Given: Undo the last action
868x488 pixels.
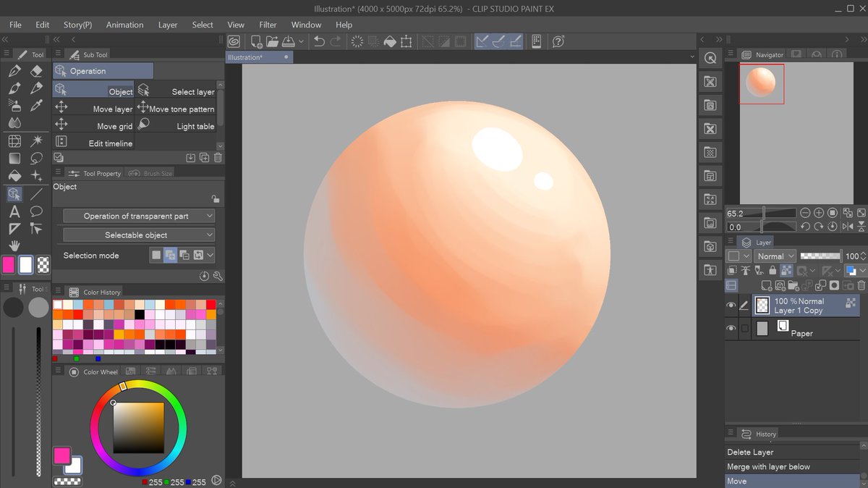Looking at the screenshot, I should 319,41.
